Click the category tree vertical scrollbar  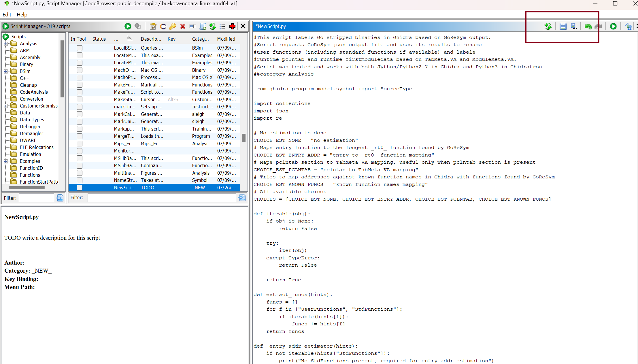[x=62, y=69]
